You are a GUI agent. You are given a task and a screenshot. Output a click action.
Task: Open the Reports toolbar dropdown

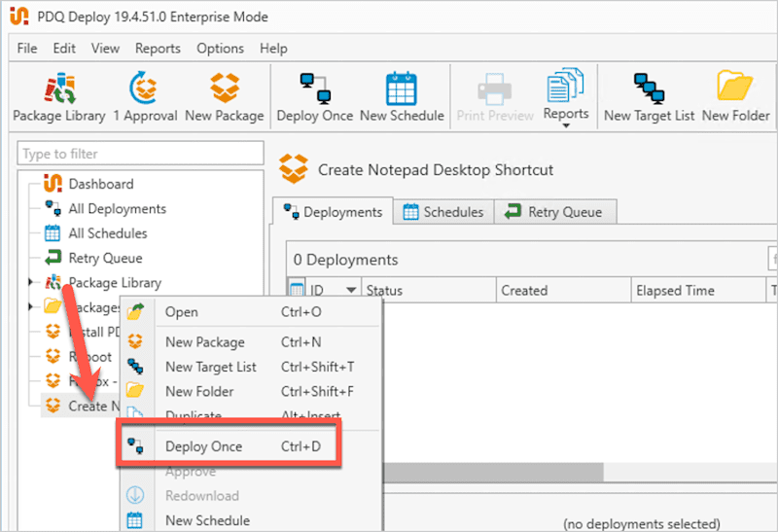click(x=566, y=98)
